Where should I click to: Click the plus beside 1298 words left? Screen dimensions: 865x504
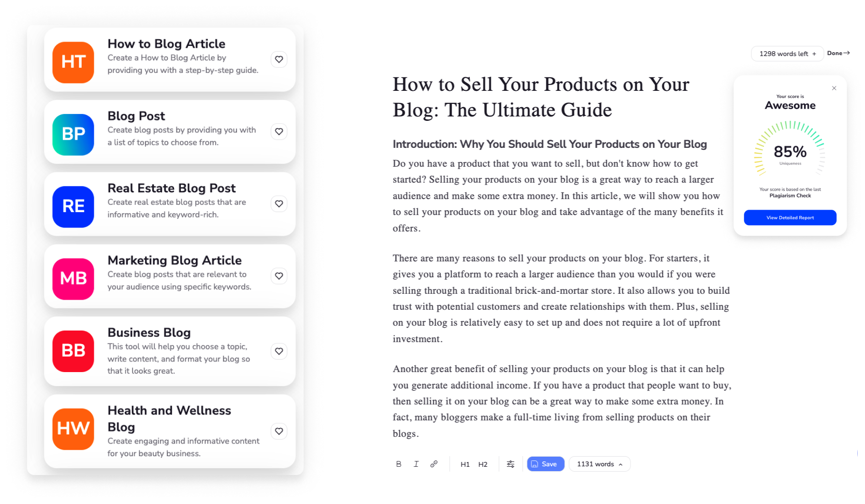pyautogui.click(x=814, y=54)
